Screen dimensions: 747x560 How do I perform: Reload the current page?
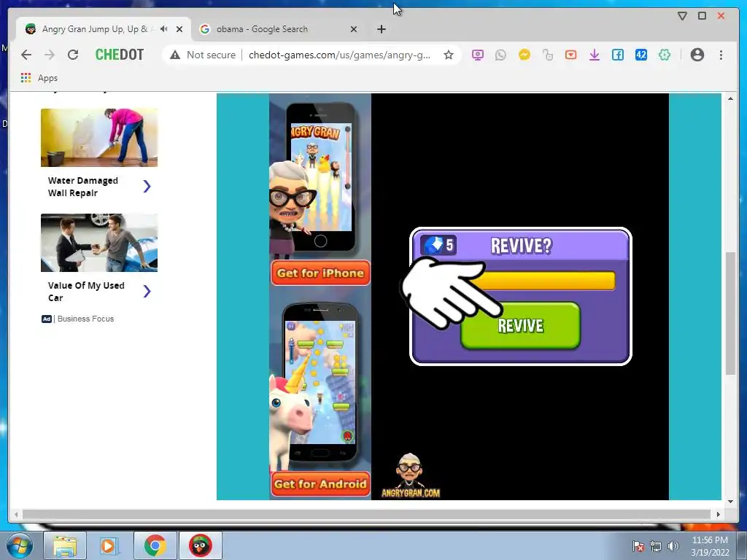pos(73,55)
